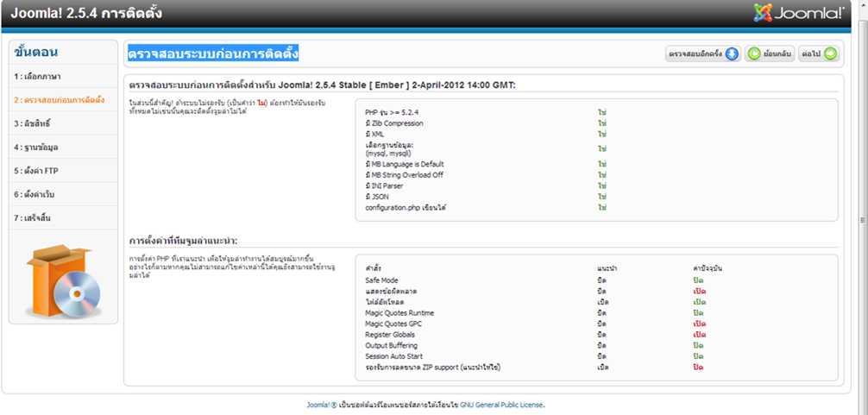Image resolution: width=868 pixels, height=415 pixels.
Task: Click the การตั้งค่าที่ทีมจูมล่าแนะนำ section heading
Action: [183, 241]
